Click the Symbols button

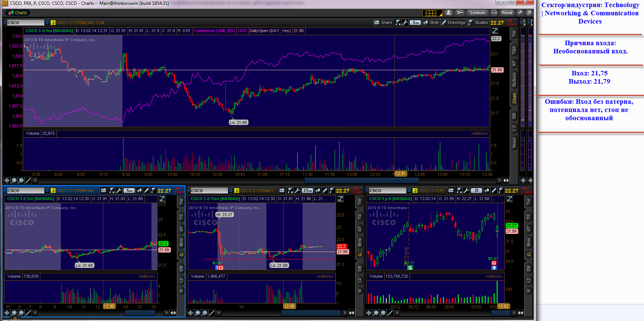pos(478,13)
